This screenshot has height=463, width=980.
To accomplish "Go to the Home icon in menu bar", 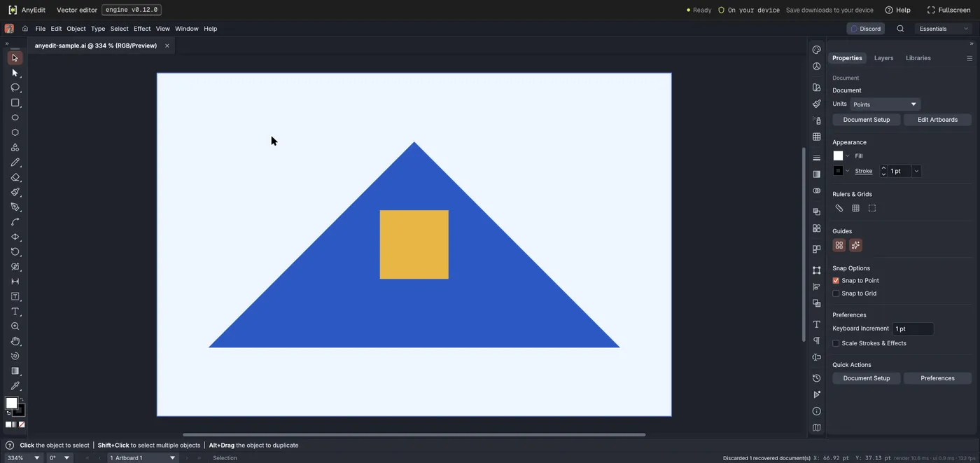I will coord(25,29).
